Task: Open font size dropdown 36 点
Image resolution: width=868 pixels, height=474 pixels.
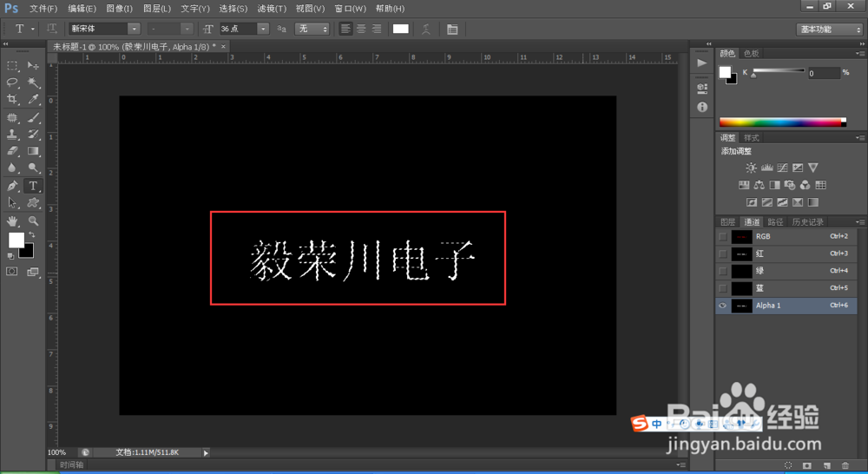Action: pyautogui.click(x=264, y=29)
